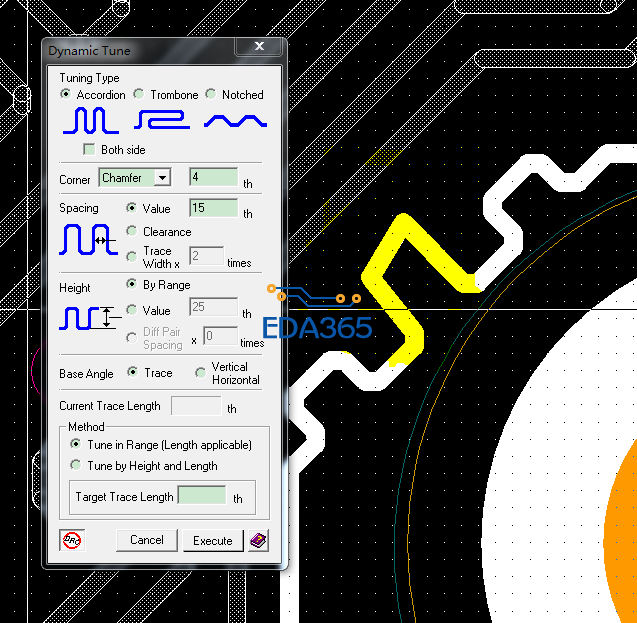Open help via the book icon
Screen dimensions: 637x623
tap(258, 540)
